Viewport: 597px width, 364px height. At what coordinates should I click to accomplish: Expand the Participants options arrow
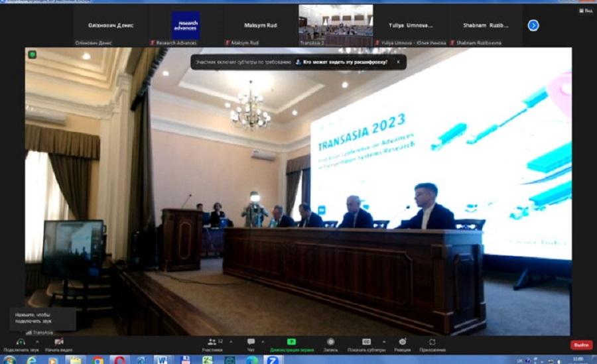(231, 341)
